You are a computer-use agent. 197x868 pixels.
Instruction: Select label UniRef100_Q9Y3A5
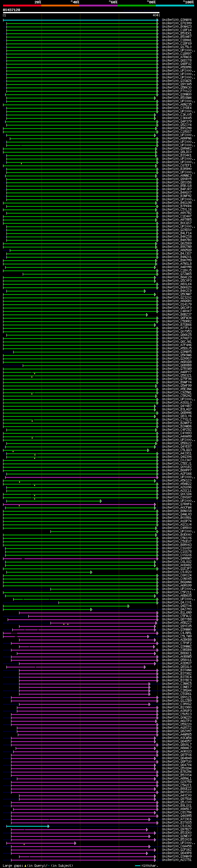(177, 84)
